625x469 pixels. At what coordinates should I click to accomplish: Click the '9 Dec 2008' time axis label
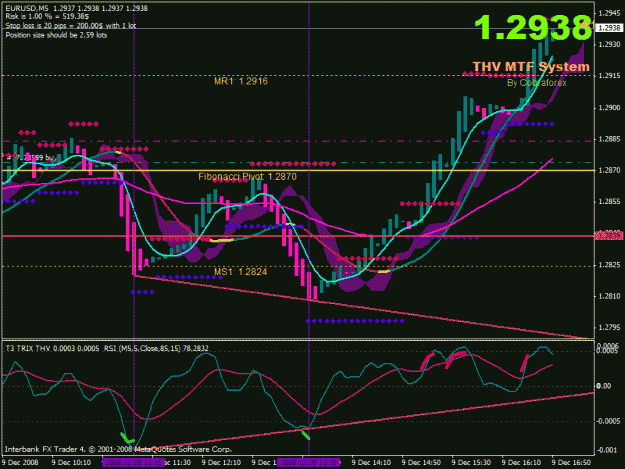pos(20,463)
